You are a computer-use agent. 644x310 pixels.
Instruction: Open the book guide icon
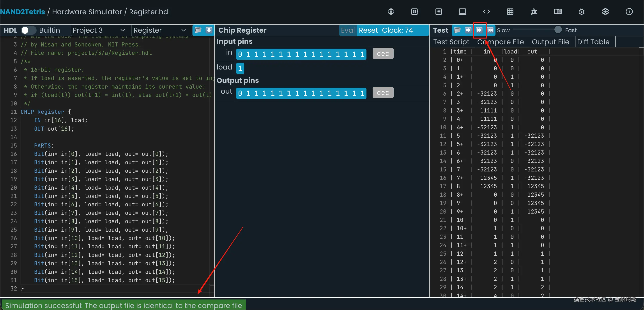click(x=557, y=12)
